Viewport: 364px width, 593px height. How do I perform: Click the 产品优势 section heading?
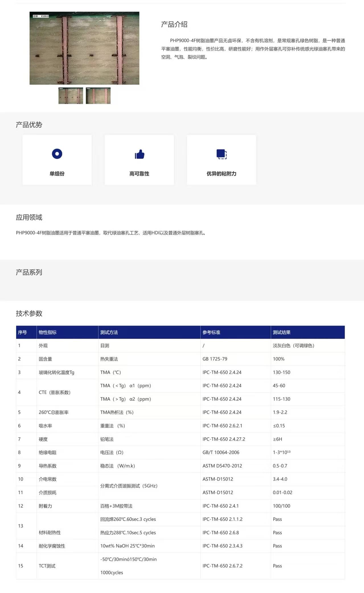[x=29, y=125]
